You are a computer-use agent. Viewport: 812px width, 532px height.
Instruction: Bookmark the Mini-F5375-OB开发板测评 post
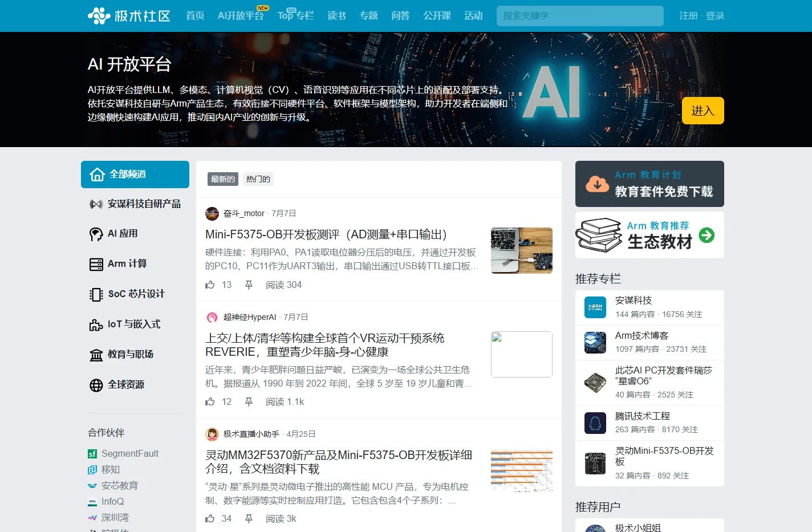coord(249,285)
